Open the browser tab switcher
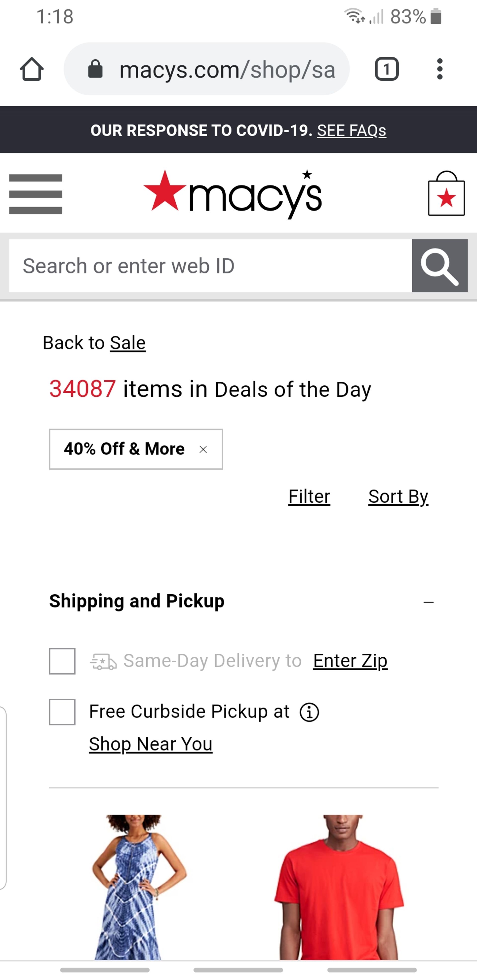 [x=386, y=69]
